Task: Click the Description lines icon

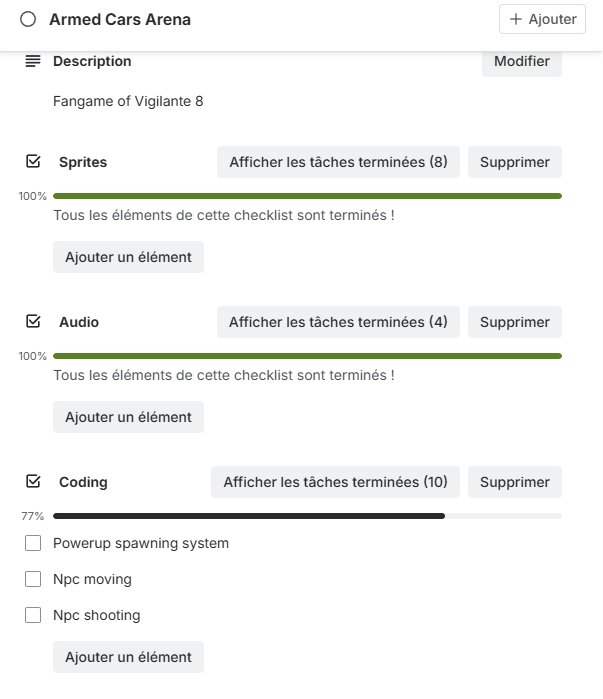Action: [x=33, y=61]
